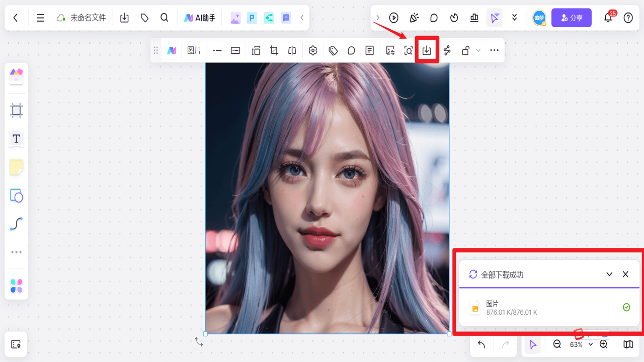Open the crop tool in image toolbar
The height and width of the screenshot is (362, 644).
click(274, 50)
